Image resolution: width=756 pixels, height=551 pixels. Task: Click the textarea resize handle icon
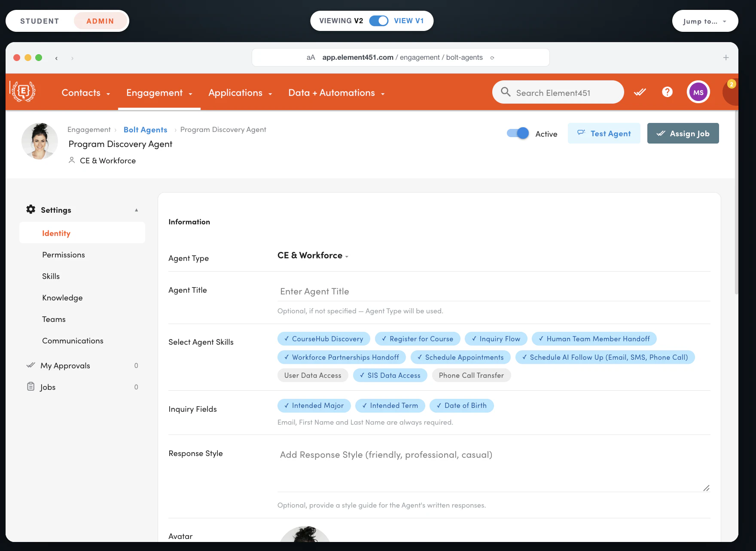click(706, 488)
